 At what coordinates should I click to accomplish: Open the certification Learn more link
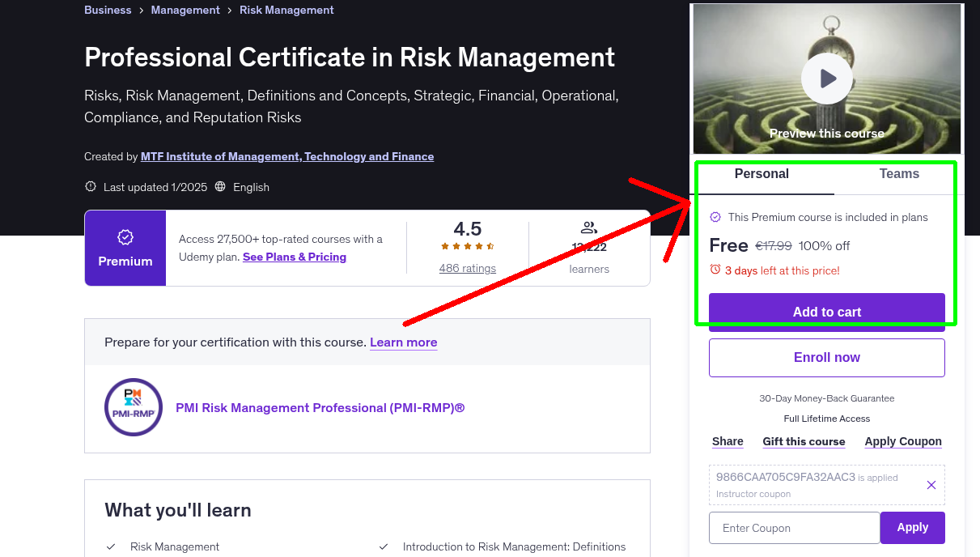click(403, 342)
